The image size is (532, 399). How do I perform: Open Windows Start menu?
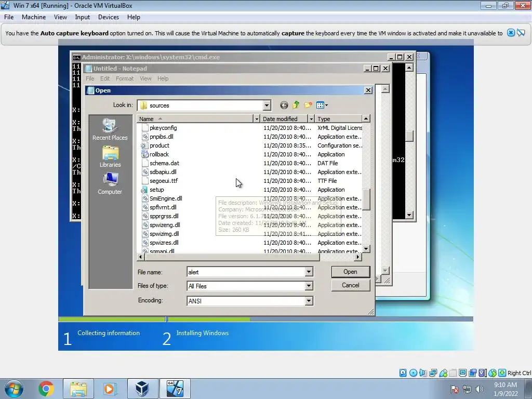14,389
